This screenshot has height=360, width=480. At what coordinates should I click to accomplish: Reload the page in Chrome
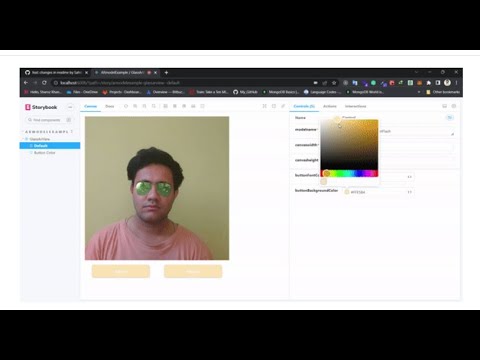pos(44,83)
